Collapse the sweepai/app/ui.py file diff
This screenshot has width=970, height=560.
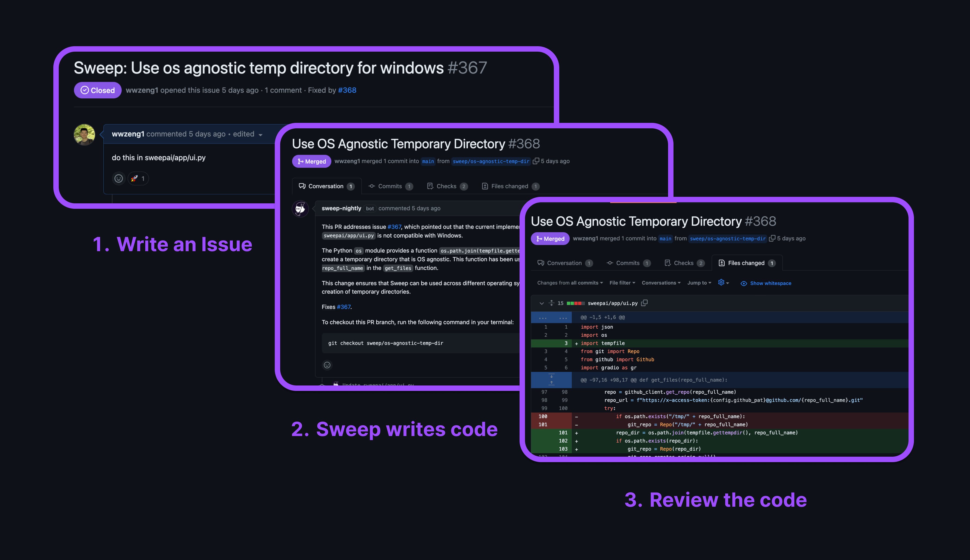pos(541,303)
